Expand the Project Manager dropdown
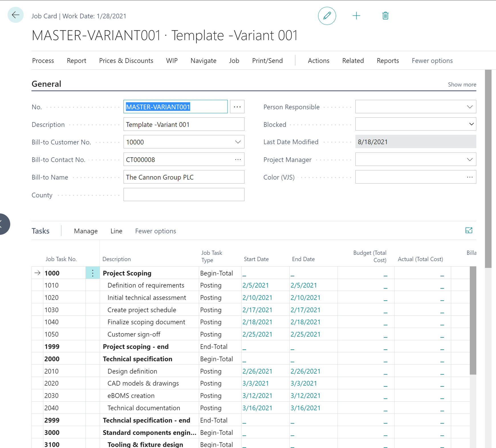This screenshot has width=496, height=448. click(x=469, y=160)
